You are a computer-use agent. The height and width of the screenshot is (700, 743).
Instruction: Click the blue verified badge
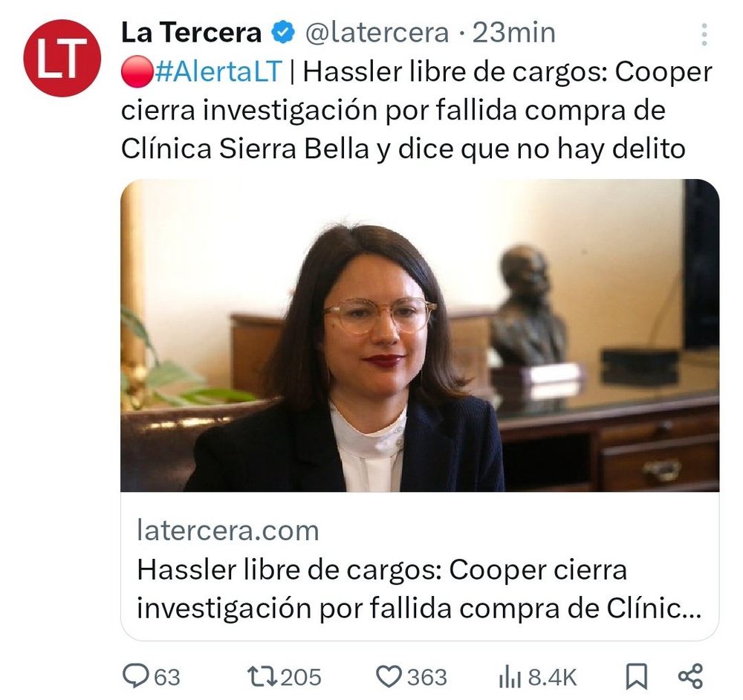coord(283,33)
